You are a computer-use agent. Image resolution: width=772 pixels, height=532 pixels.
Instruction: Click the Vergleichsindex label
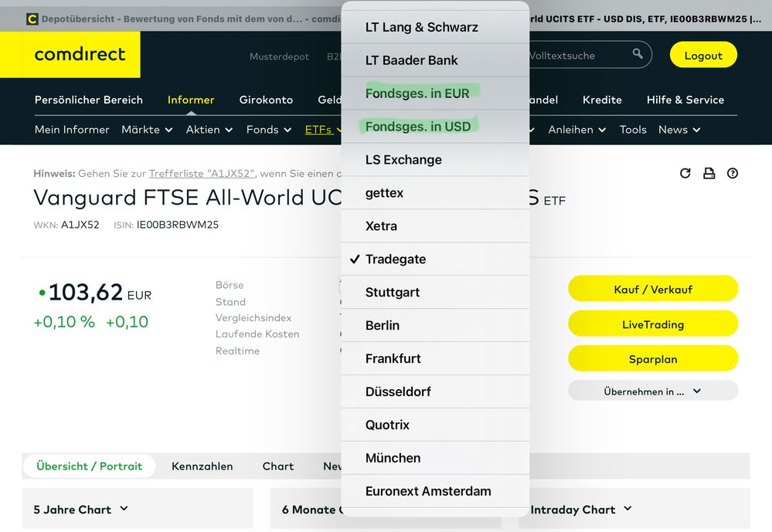click(253, 318)
